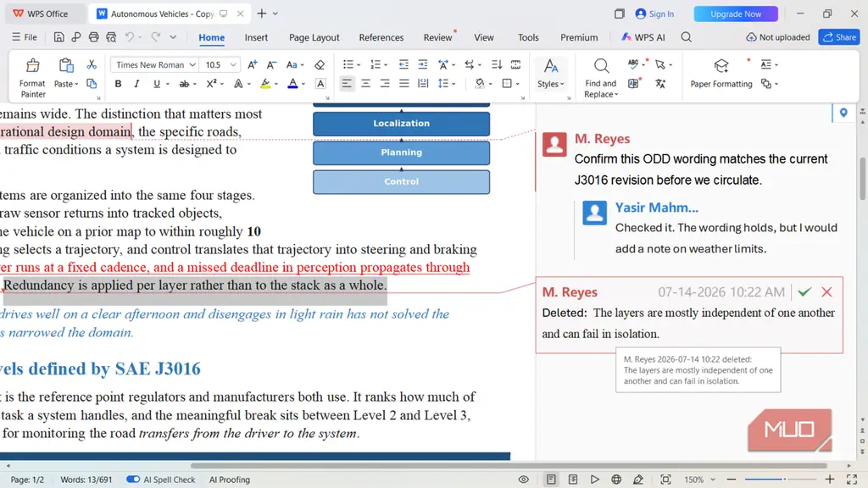The height and width of the screenshot is (488, 868).
Task: Switch to print layout view icon
Action: tap(551, 480)
